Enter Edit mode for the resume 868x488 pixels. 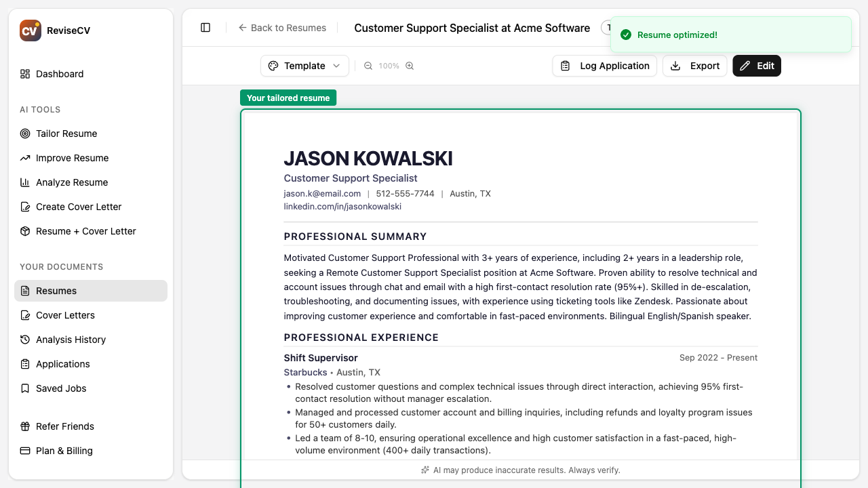(x=757, y=66)
